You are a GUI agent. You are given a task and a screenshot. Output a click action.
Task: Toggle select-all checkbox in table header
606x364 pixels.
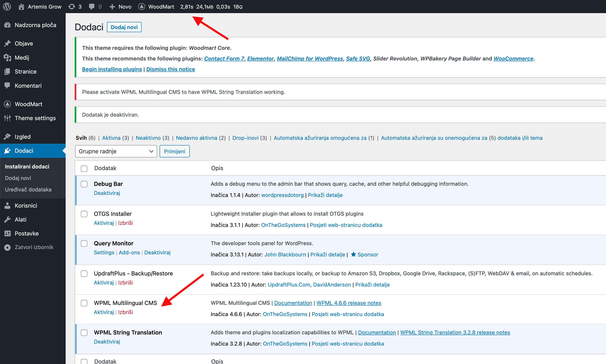pyautogui.click(x=84, y=168)
